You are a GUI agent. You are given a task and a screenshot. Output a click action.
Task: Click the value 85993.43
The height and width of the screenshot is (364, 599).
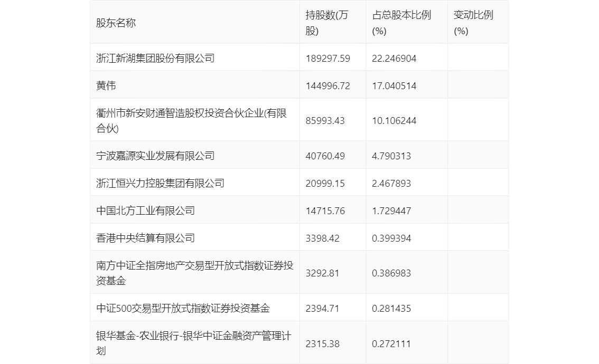click(325, 121)
